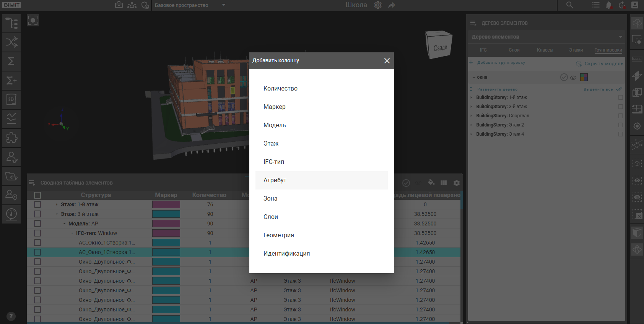Select Атрибут in the add column list
This screenshot has width=644, height=324.
[321, 180]
